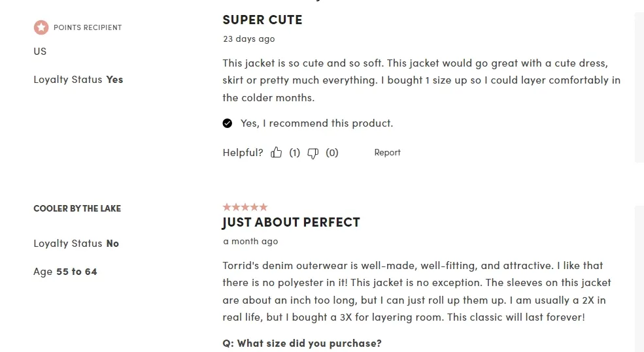Report the Super Cute review
Viewport: 644px width, 352px height.
[x=387, y=153]
